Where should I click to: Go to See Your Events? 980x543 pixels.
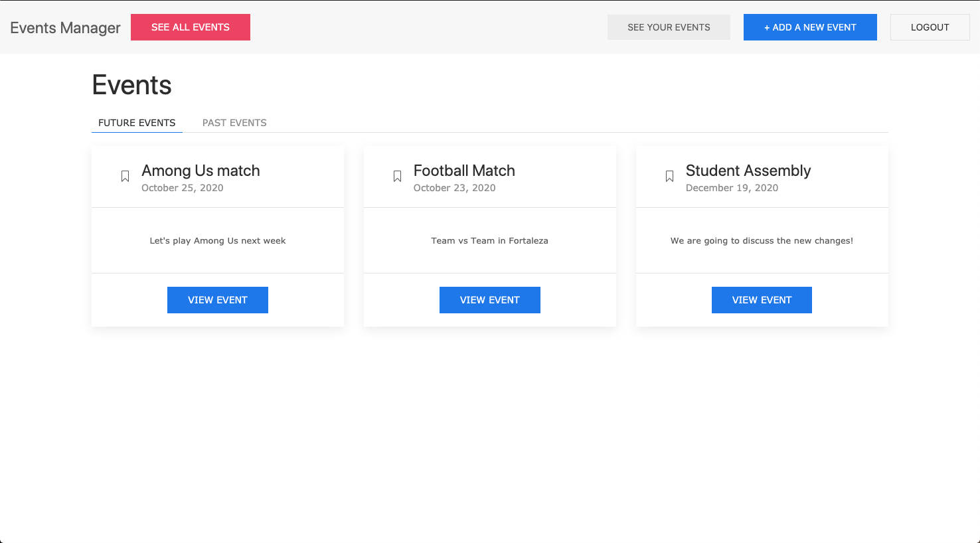(x=669, y=27)
